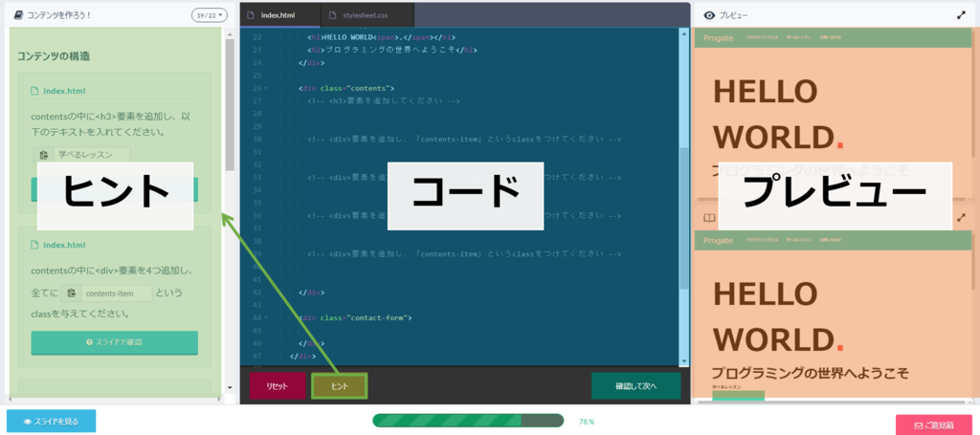Click the code editor vertical scrollbar thumb
The width and height of the screenshot is (980, 435).
[683, 218]
